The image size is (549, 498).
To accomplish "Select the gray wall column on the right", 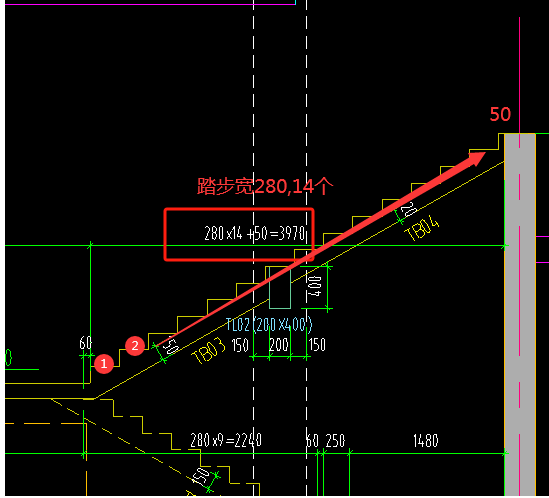I will pyautogui.click(x=520, y=314).
